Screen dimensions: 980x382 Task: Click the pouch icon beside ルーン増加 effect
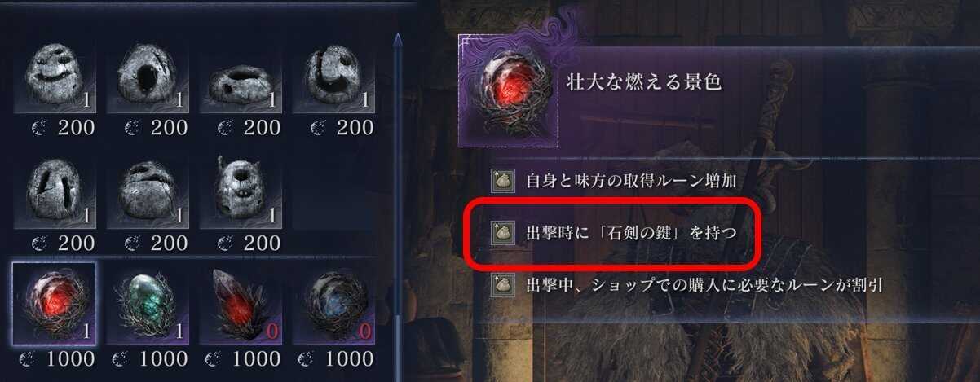[501, 180]
